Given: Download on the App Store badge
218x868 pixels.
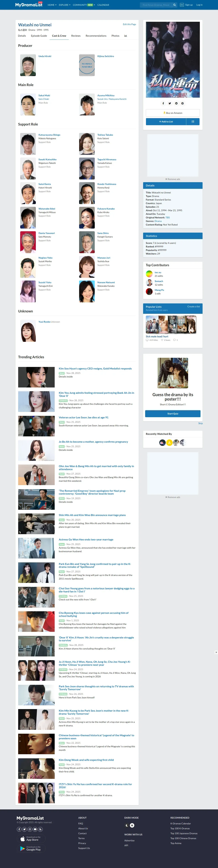Looking at the screenshot, I should coord(31,838).
